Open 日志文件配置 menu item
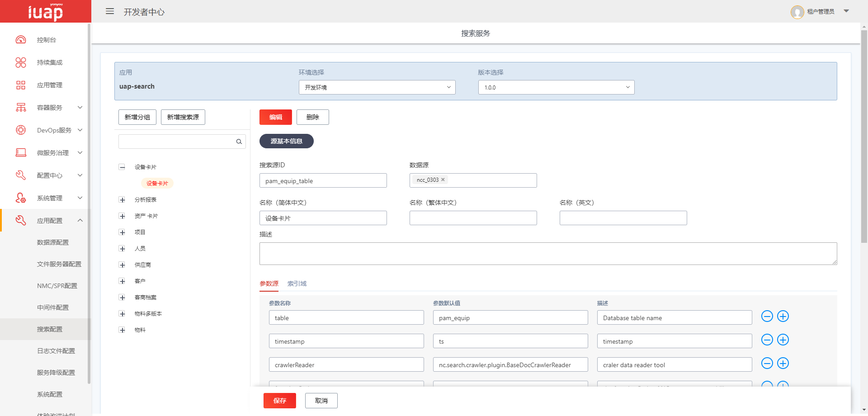The height and width of the screenshot is (416, 868). (x=56, y=351)
